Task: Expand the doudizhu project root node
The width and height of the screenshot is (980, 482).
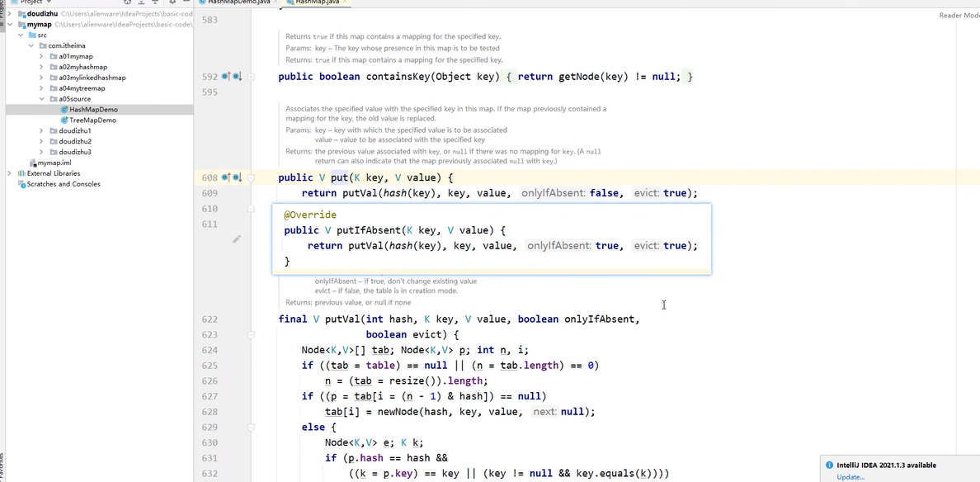Action: [9, 13]
